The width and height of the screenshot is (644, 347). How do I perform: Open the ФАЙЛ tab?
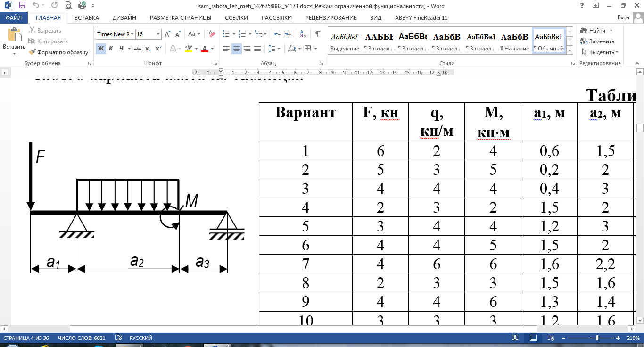(14, 18)
